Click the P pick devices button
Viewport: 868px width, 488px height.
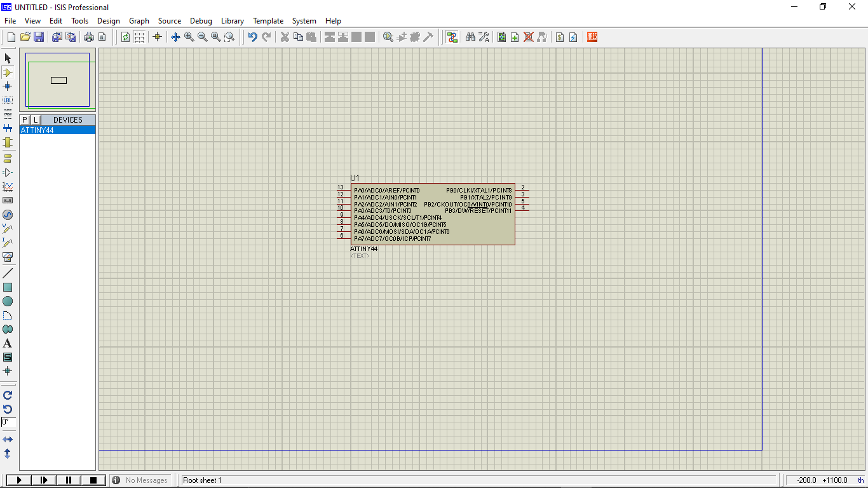pos(25,120)
